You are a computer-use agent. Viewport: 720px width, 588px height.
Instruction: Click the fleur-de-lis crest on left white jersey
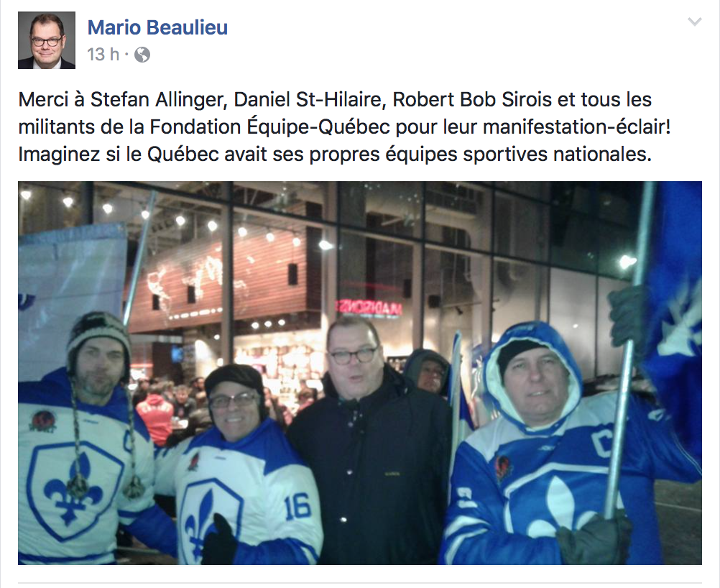(x=73, y=490)
